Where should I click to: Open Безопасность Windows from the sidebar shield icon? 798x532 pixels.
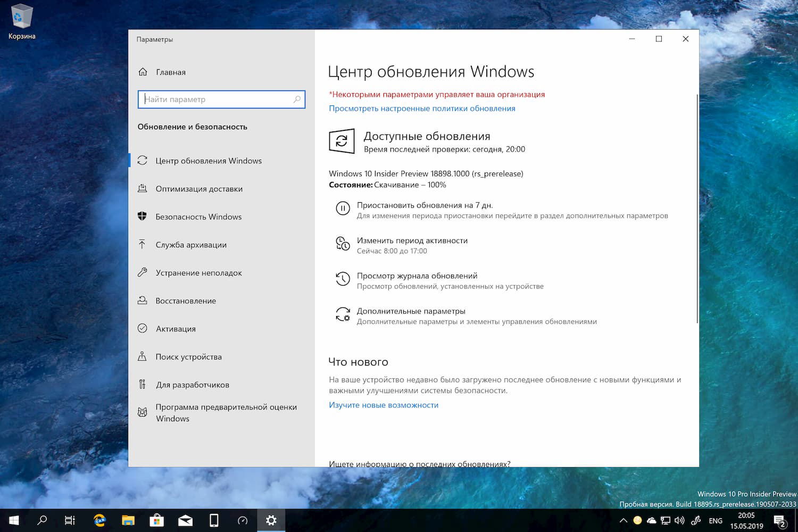click(x=142, y=217)
